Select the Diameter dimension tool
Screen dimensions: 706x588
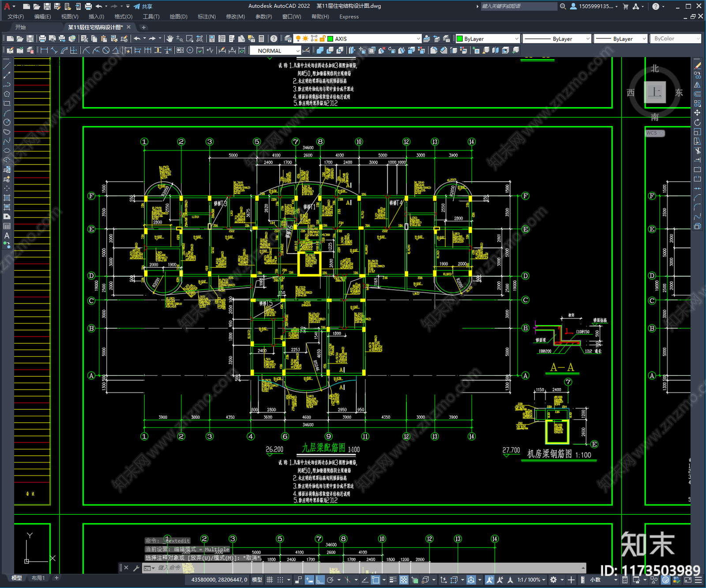click(x=106, y=50)
